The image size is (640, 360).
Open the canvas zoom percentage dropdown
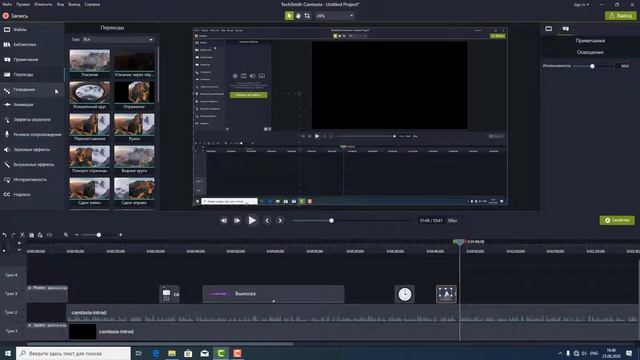pos(335,16)
